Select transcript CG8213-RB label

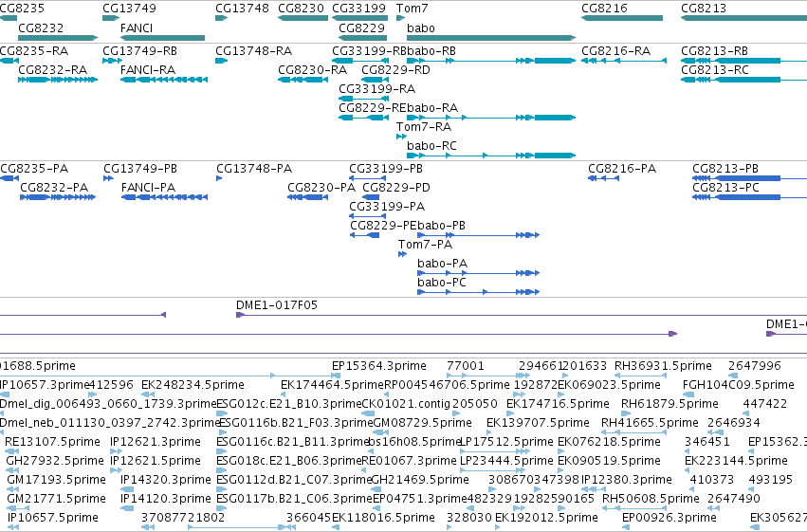pyautogui.click(x=714, y=50)
